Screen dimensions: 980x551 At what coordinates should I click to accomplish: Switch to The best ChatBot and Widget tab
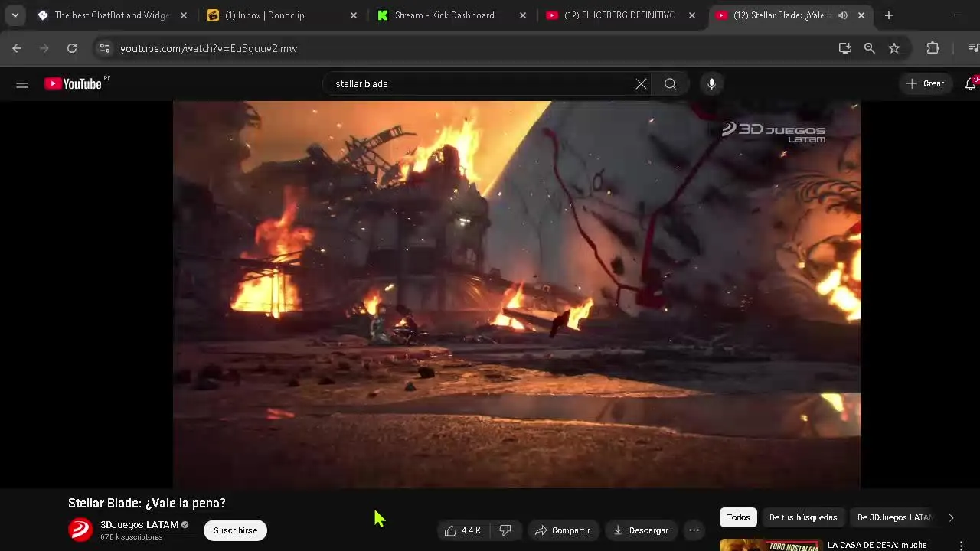[x=113, y=15]
